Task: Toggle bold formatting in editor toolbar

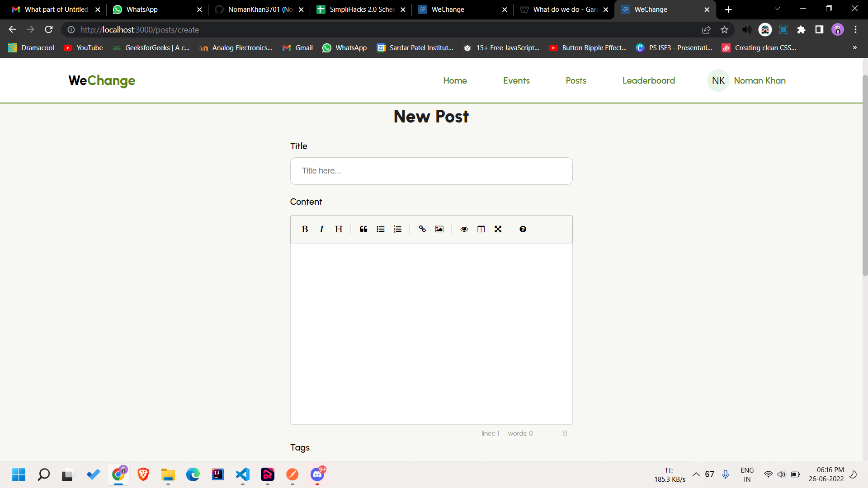Action: (x=305, y=229)
